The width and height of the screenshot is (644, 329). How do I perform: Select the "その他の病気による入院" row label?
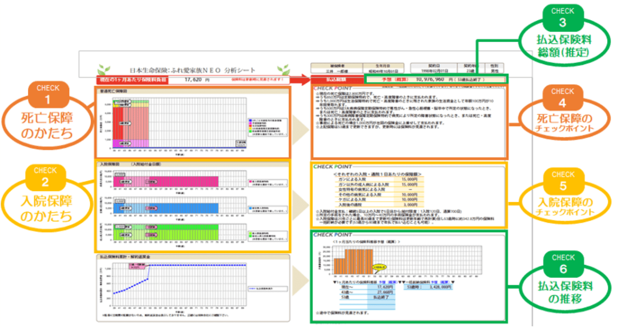click(360, 195)
